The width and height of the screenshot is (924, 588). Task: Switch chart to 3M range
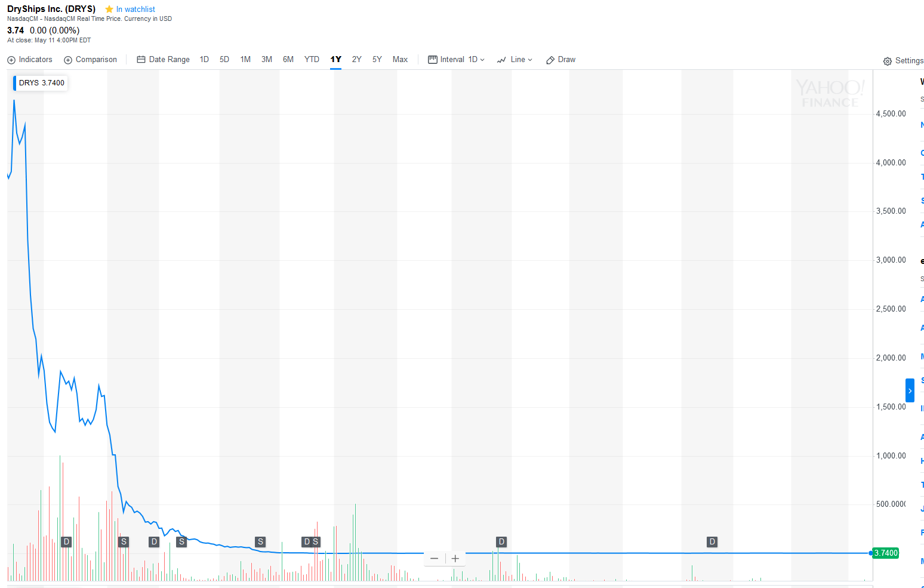tap(267, 60)
